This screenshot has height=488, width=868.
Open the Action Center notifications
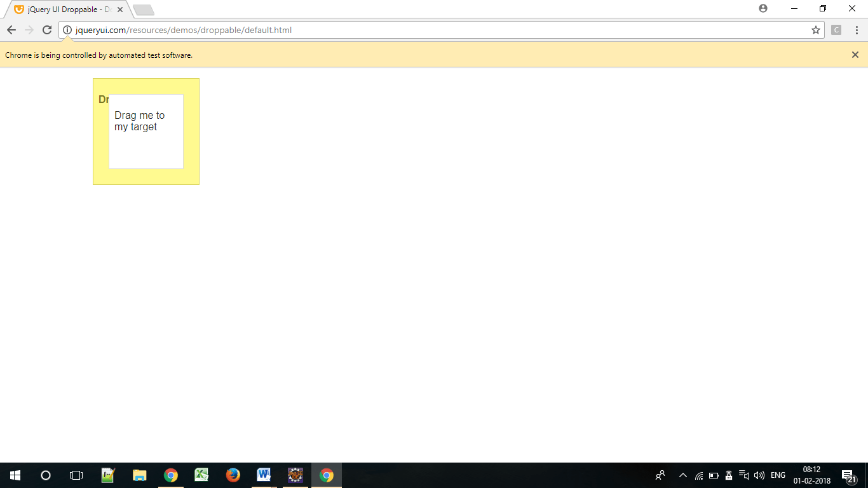(x=848, y=475)
